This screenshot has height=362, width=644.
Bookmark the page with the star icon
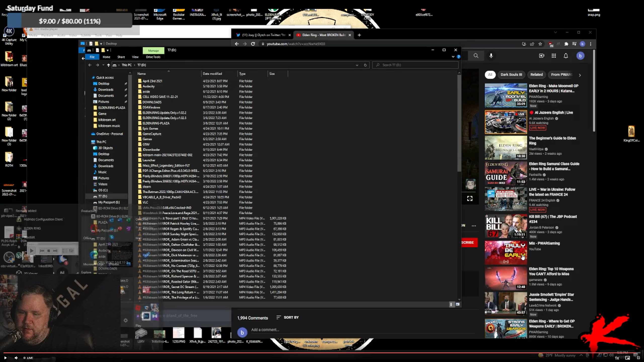[540, 44]
